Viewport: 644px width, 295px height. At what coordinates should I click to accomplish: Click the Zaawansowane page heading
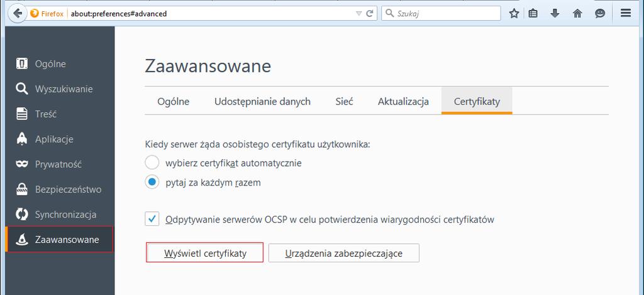point(208,66)
